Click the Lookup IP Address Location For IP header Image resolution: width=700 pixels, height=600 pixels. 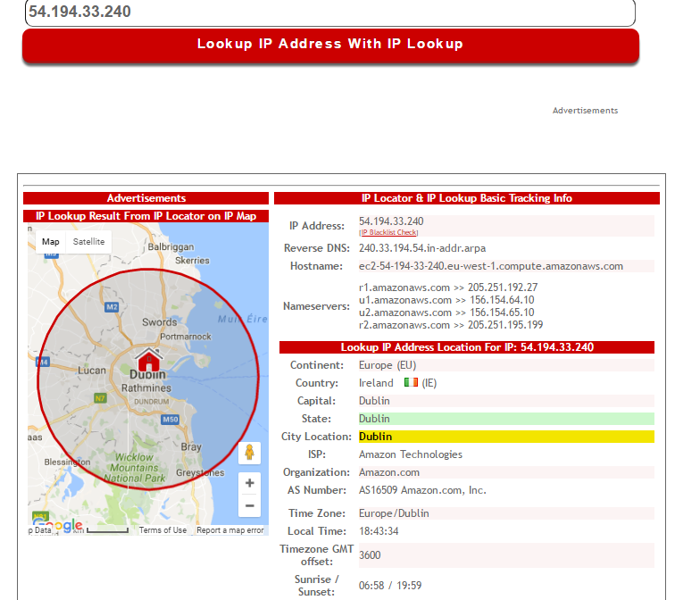(466, 347)
